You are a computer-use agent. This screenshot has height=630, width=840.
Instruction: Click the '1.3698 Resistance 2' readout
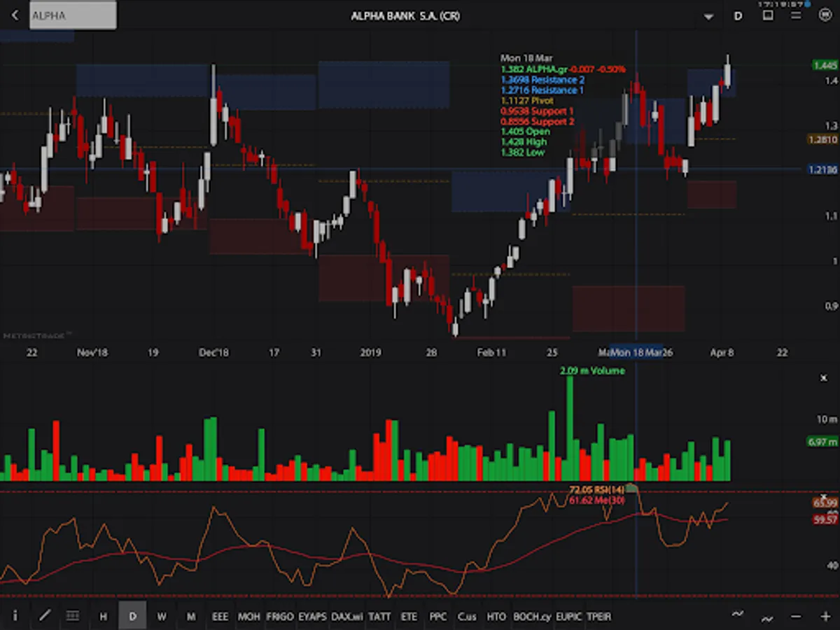(542, 80)
